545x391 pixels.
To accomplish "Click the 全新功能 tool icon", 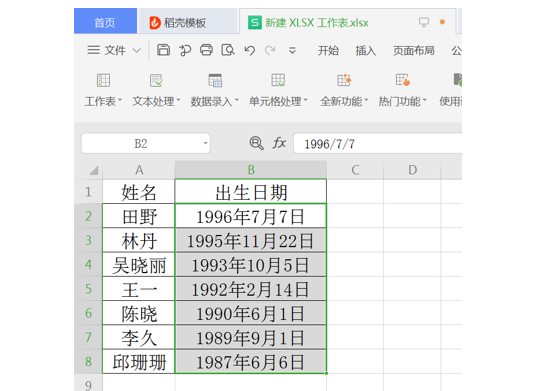I will coord(344,80).
